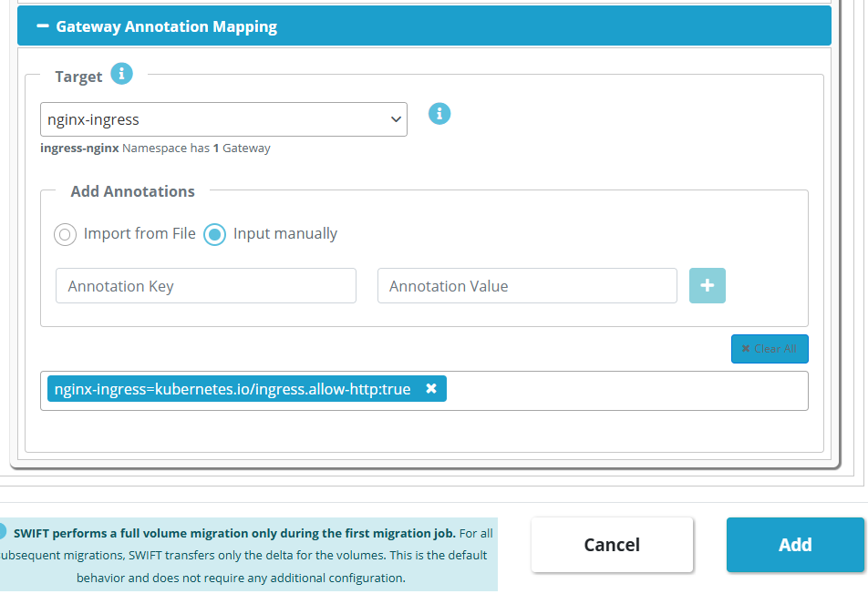This screenshot has height=594, width=868.
Task: Remove the nginx-ingress annotation tag
Action: click(x=431, y=389)
